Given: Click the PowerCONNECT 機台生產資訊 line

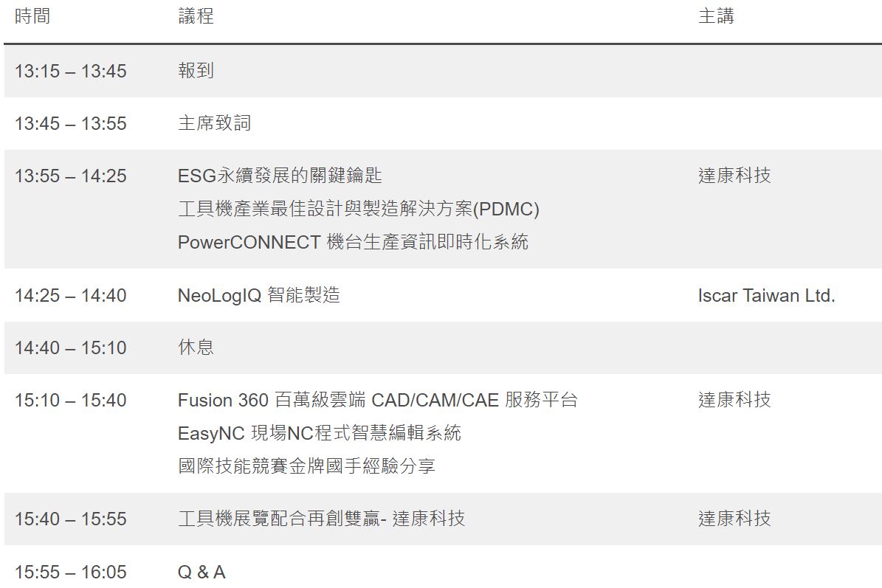Looking at the screenshot, I should click(x=353, y=242).
